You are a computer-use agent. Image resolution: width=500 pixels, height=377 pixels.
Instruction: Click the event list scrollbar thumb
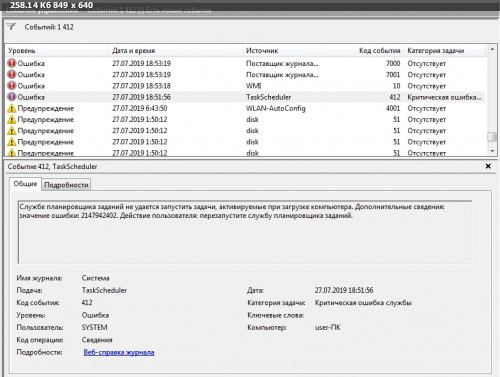[492, 137]
